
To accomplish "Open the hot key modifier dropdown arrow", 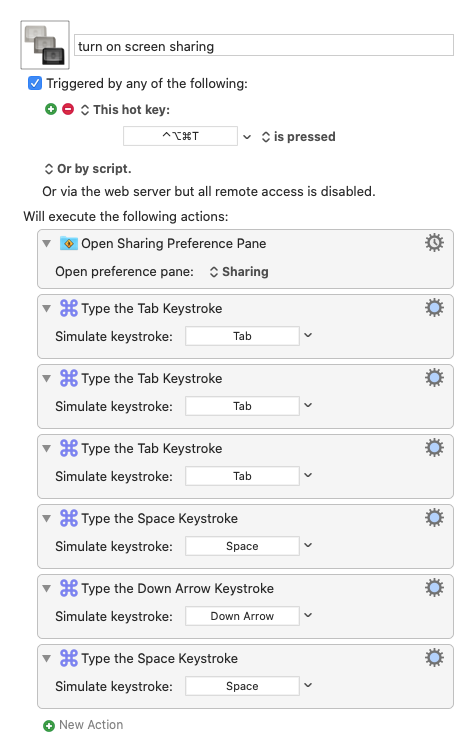I will point(247,137).
